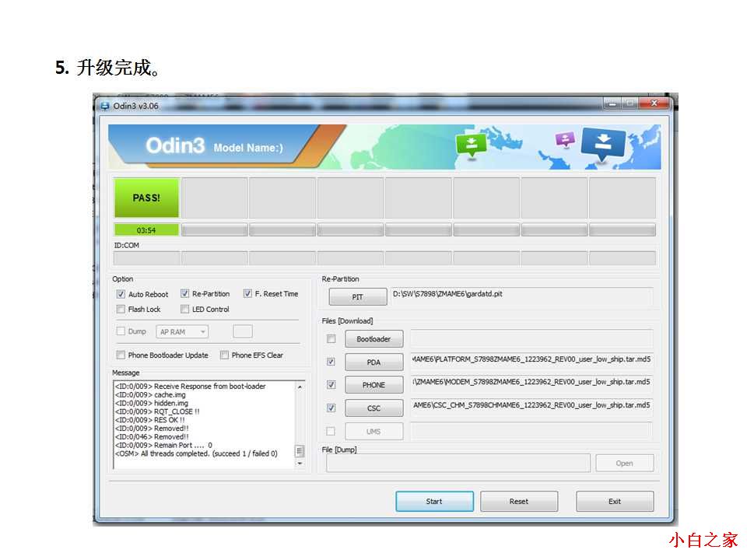The image size is (747, 560).
Task: Uncheck the Re-Partition option
Action: click(x=185, y=294)
